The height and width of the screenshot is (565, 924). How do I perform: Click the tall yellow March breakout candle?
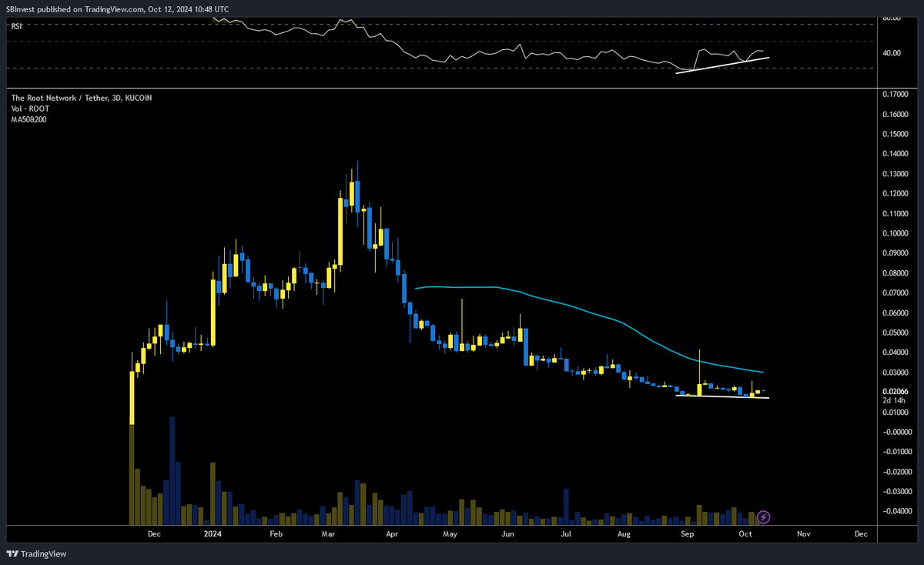[340, 231]
